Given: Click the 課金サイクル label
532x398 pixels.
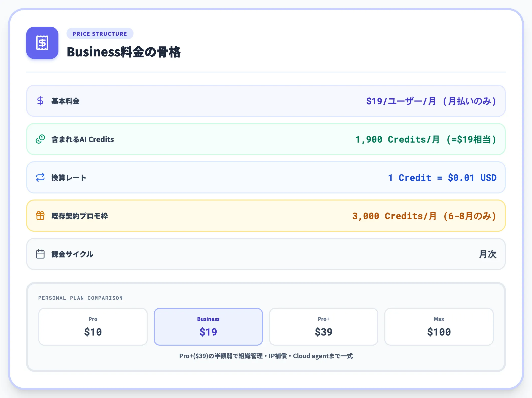Looking at the screenshot, I should (x=72, y=254).
